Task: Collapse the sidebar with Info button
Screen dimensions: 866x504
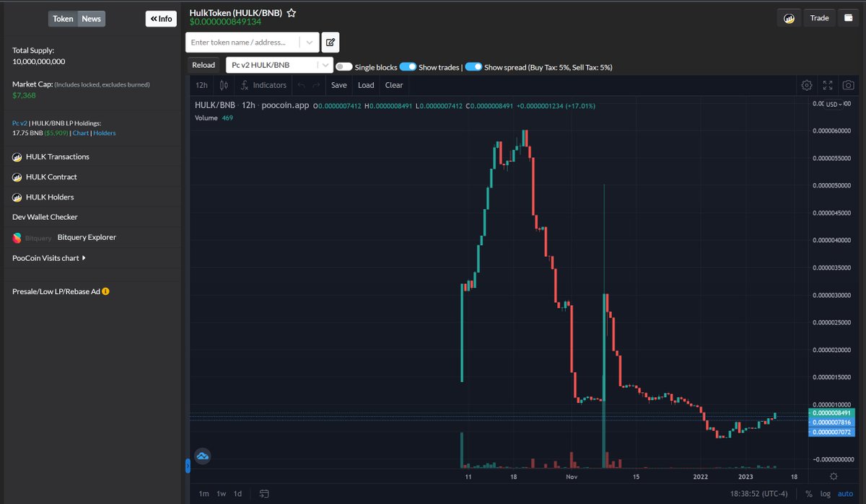Action: [161, 19]
